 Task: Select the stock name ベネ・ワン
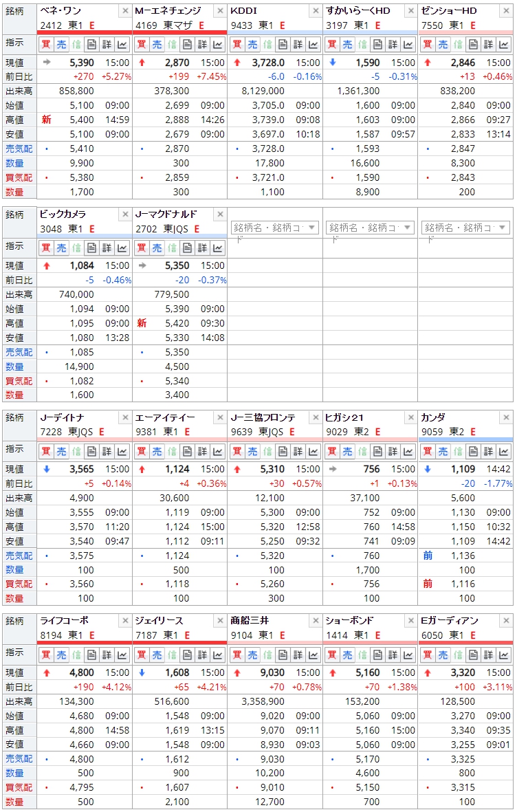[x=60, y=10]
